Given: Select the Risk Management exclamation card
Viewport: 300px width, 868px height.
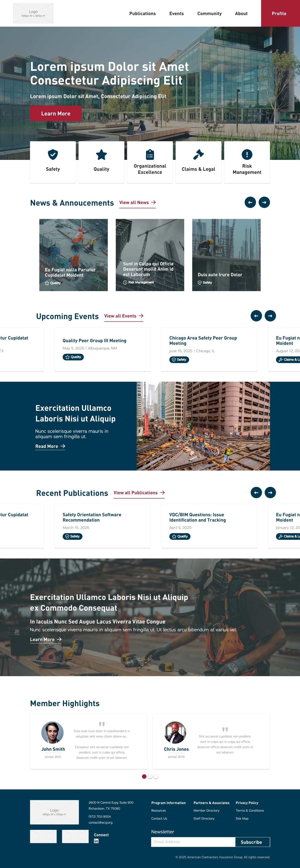Looking at the screenshot, I should click(x=247, y=162).
